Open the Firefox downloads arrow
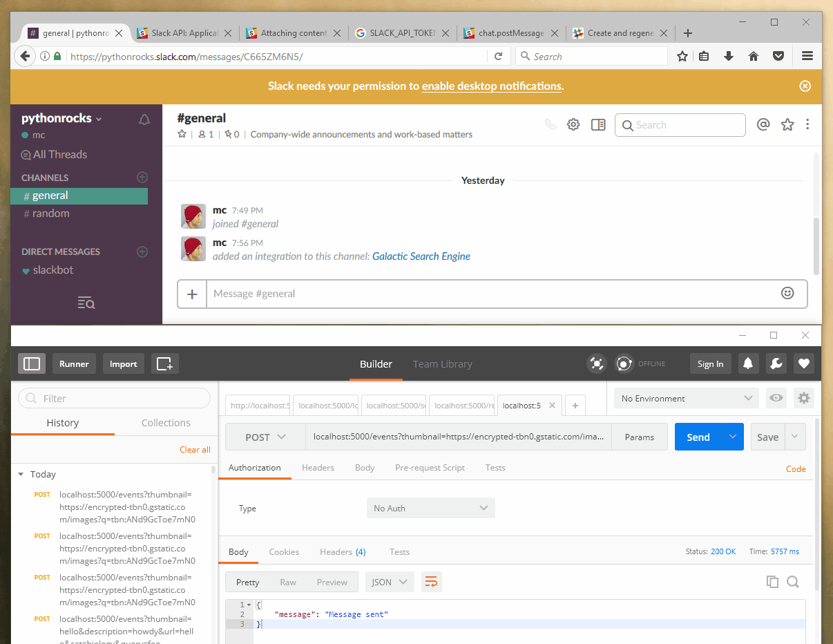 (728, 56)
